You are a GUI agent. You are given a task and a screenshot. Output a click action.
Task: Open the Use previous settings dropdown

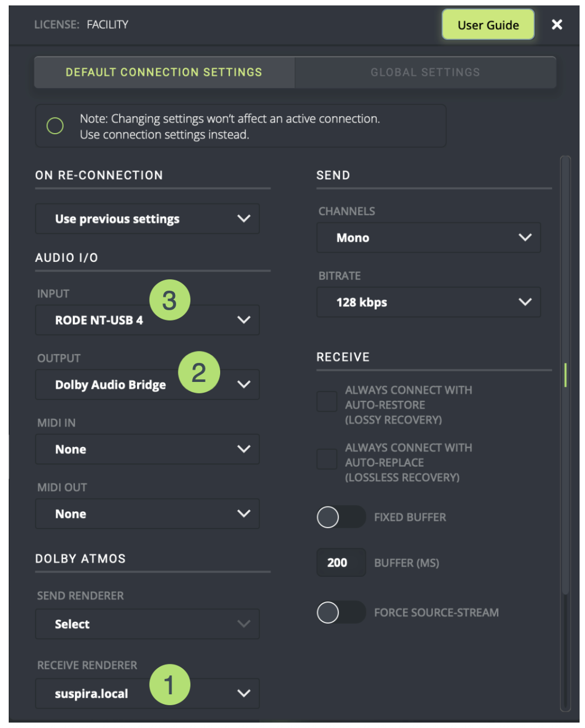coord(147,219)
